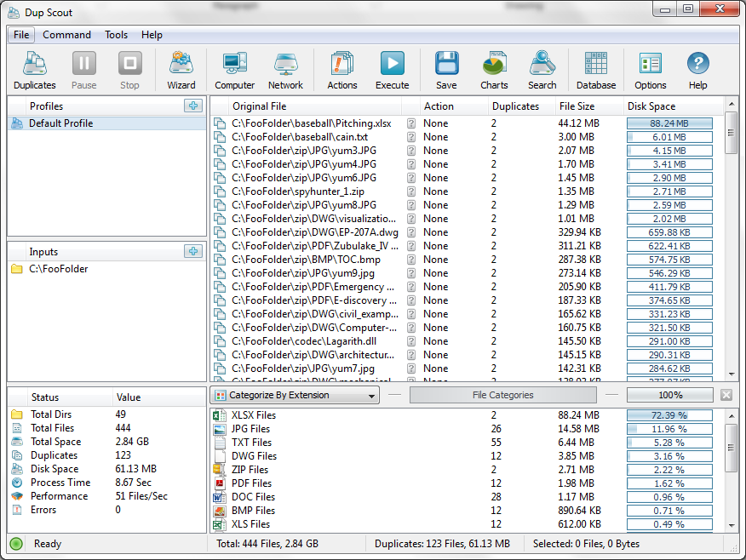Click the action icon for cain.txt row

411,137
